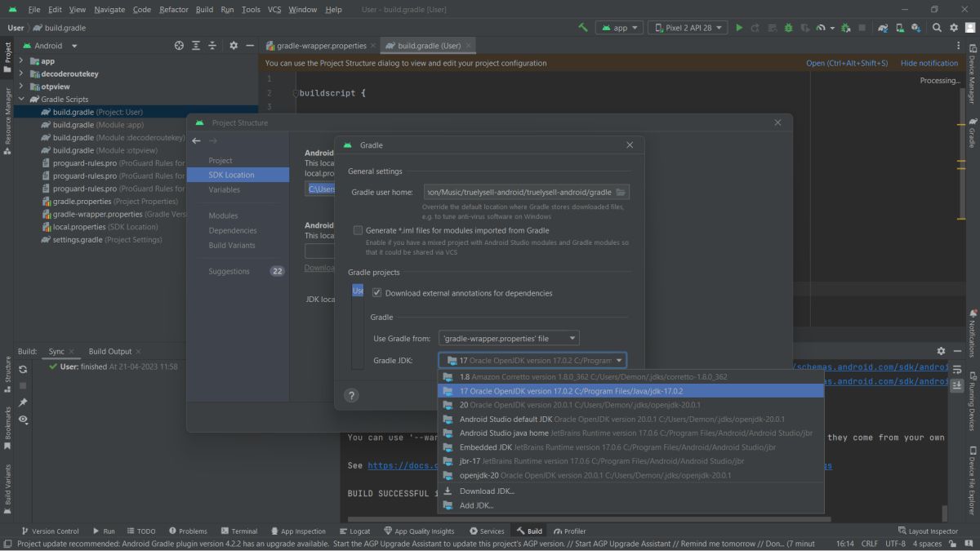Choose jbr-17 JetBrains Runtime option
Viewport: 980px width, 551px height.
pyautogui.click(x=630, y=461)
